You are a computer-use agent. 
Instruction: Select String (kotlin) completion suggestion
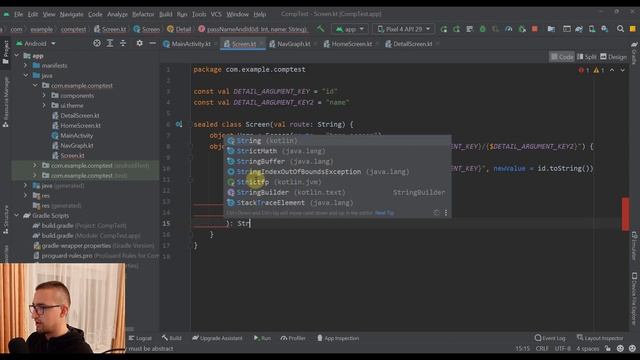point(337,140)
